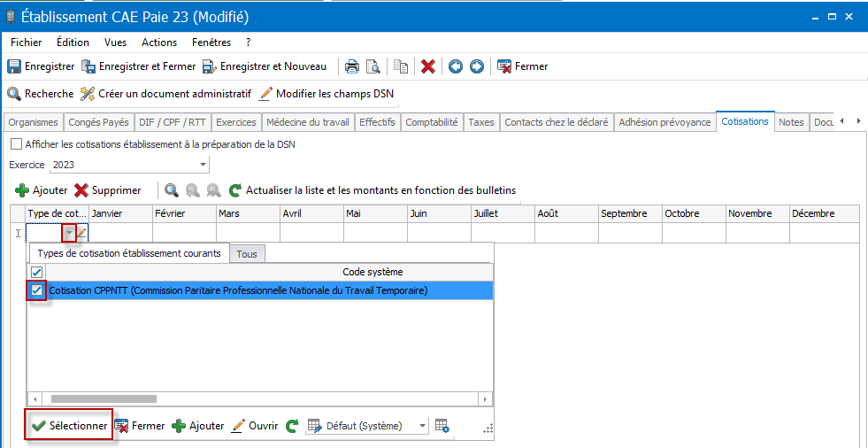This screenshot has height=448, width=868.
Task: Switch to Adhésion prévoyance tab
Action: click(x=664, y=122)
